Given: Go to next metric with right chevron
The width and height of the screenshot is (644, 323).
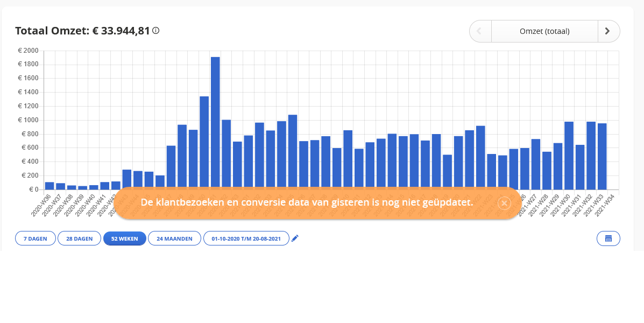Looking at the screenshot, I should [x=608, y=31].
